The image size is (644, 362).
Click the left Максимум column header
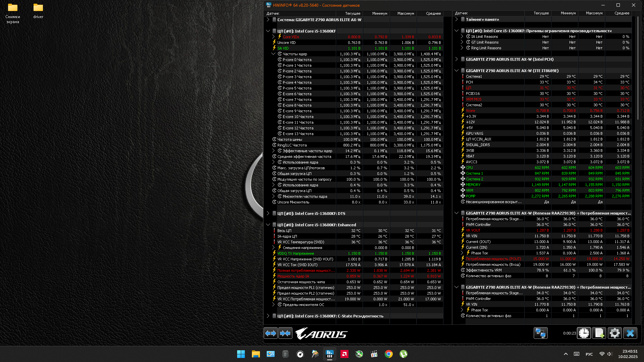pyautogui.click(x=405, y=13)
